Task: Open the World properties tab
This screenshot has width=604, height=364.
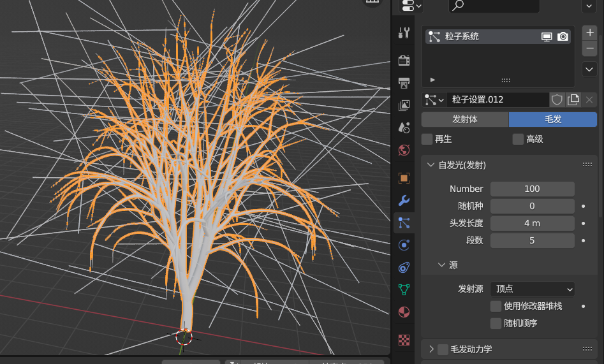Action: pyautogui.click(x=404, y=150)
